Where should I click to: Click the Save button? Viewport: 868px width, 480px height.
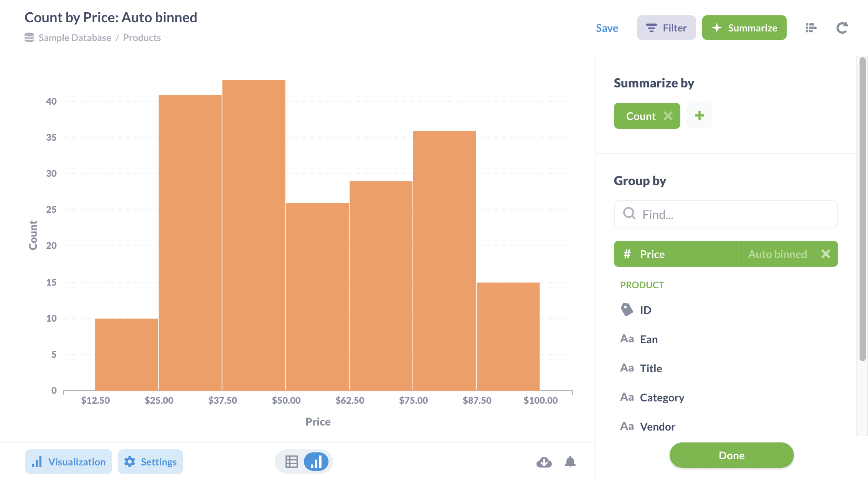pos(606,27)
